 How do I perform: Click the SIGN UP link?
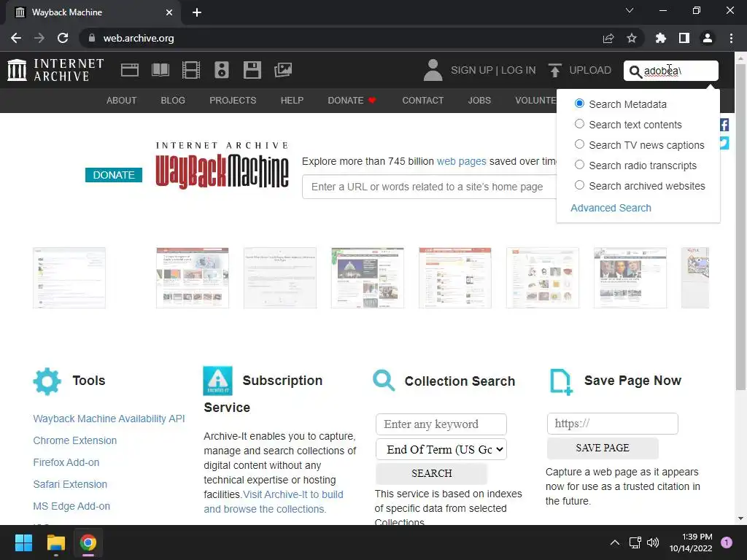(x=472, y=70)
